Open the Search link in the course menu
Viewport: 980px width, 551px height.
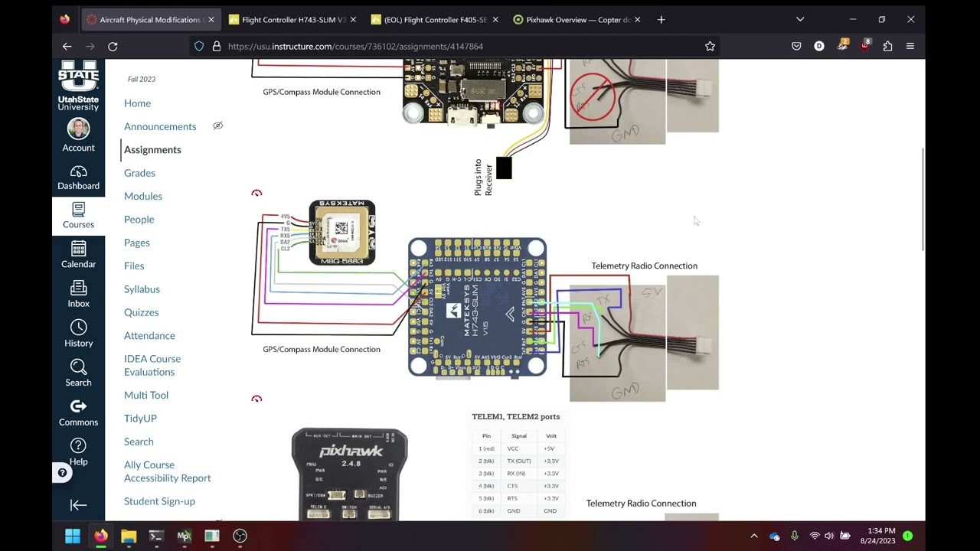click(139, 442)
